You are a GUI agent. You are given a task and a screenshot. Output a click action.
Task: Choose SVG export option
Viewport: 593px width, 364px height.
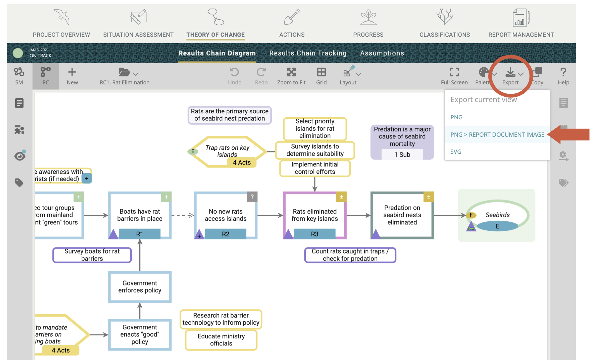click(456, 152)
